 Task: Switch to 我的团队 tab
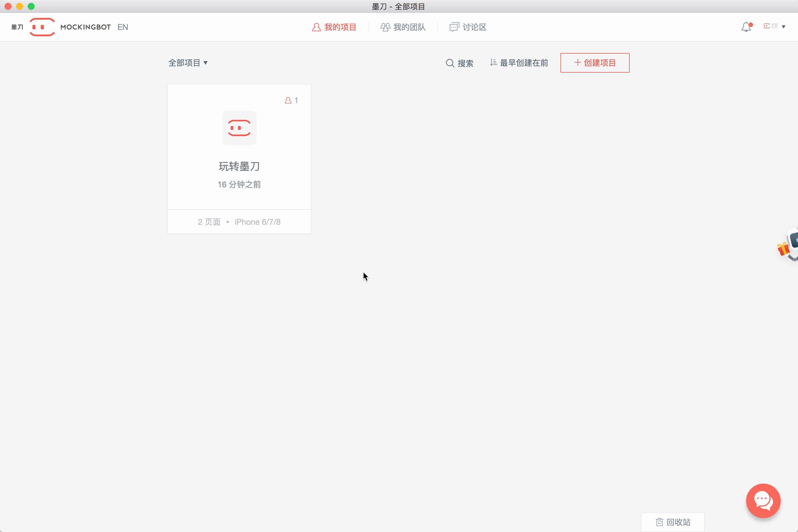click(403, 27)
